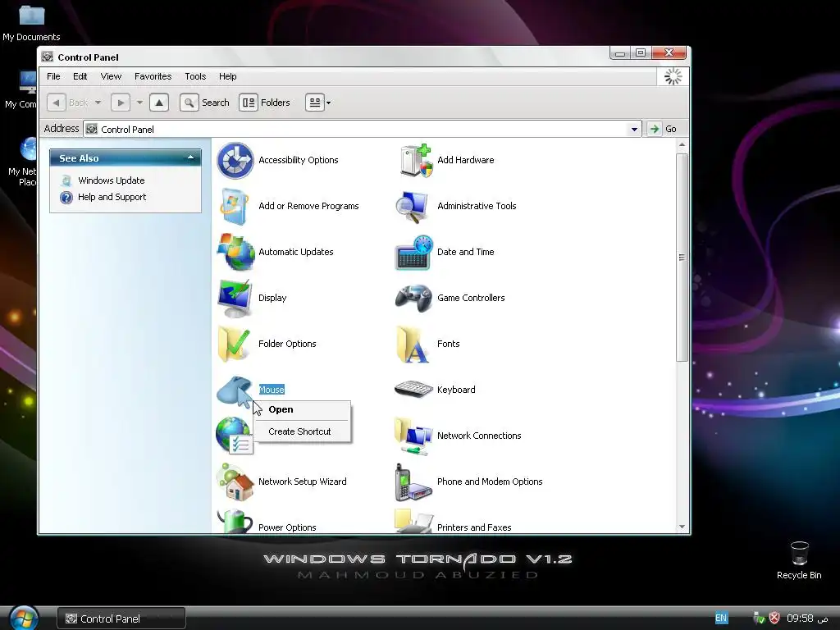Click the scrollbar down arrow
Image resolution: width=840 pixels, height=630 pixels.
pos(682,527)
